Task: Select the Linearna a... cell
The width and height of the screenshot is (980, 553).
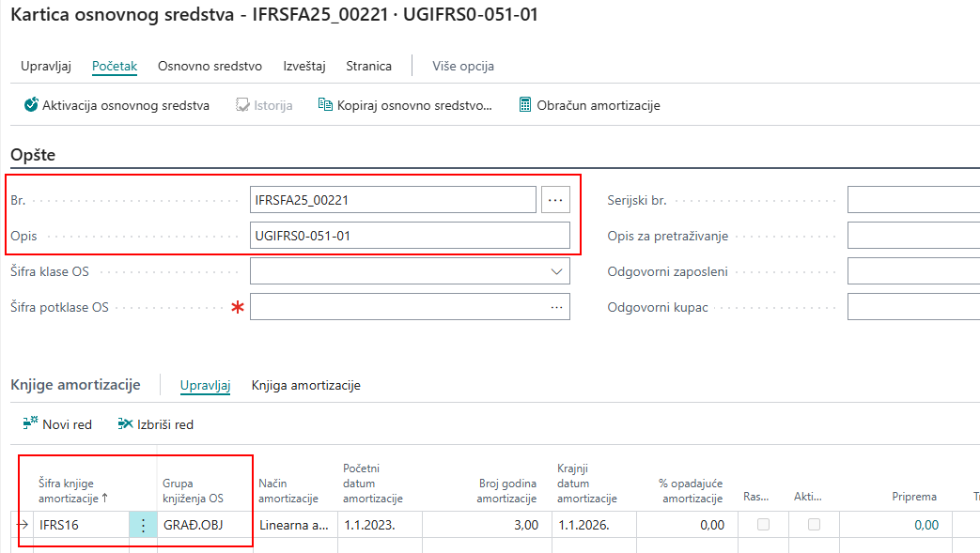Action: pyautogui.click(x=296, y=525)
